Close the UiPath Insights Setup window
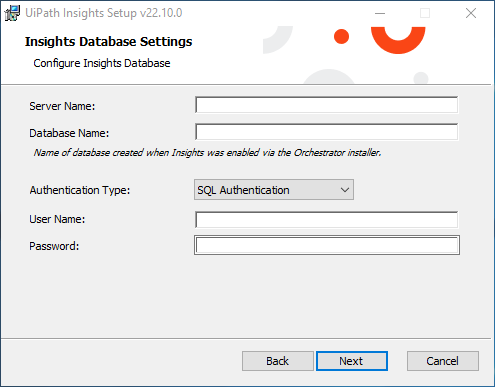Viewport: 495px width, 387px height. 471,13
